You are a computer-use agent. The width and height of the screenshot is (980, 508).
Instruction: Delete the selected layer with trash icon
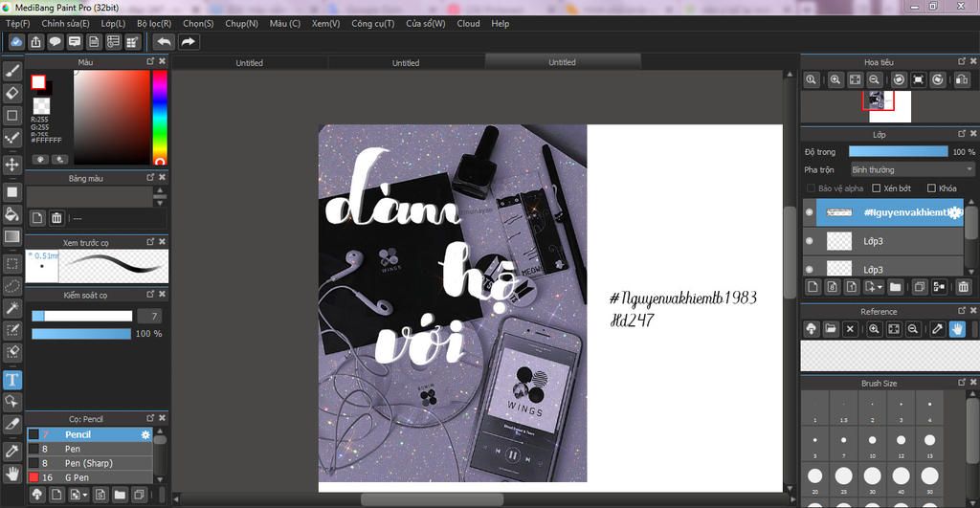coord(963,287)
